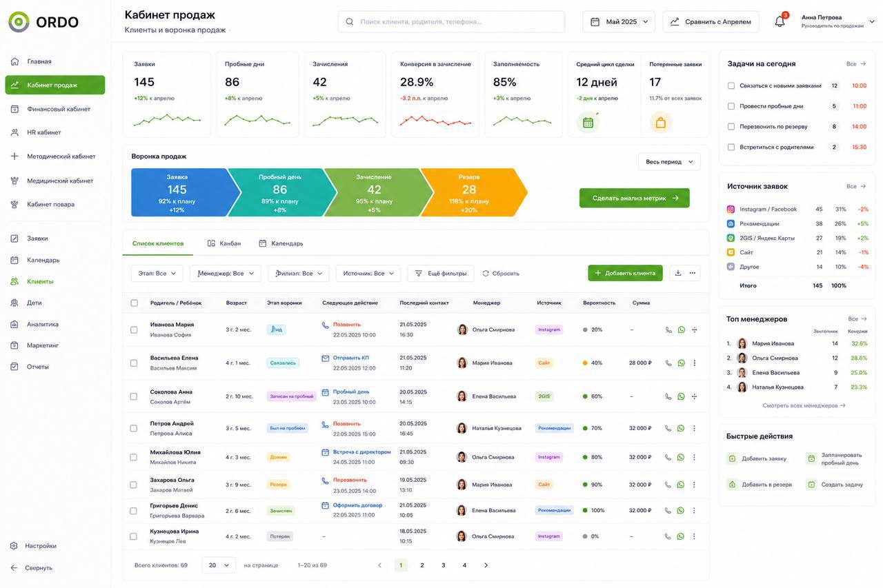Open WhatsApp chat for Васильева Елена
This screenshot has height=588, width=883.
(x=681, y=363)
